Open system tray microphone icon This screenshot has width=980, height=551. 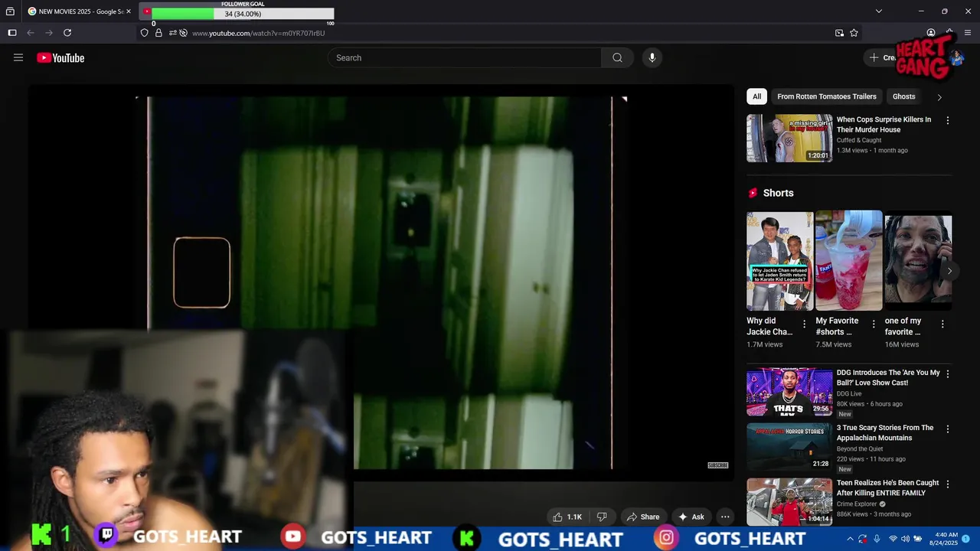click(877, 539)
